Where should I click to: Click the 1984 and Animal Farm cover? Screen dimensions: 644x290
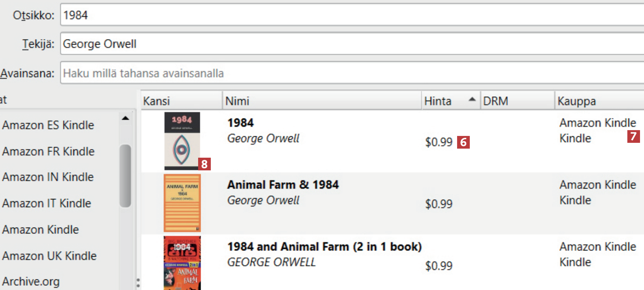coord(182,263)
